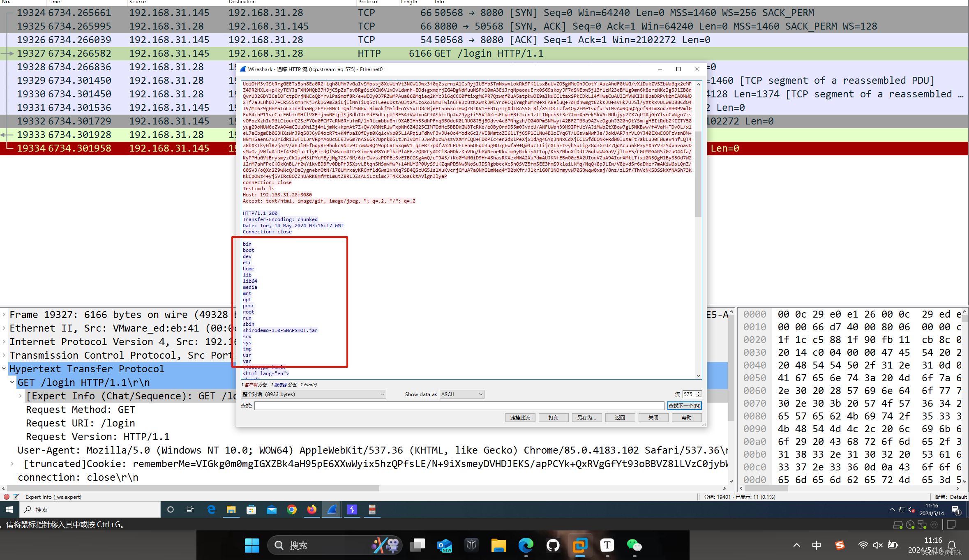Click the Help (帮助) button
The width and height of the screenshot is (969, 560).
coord(686,417)
